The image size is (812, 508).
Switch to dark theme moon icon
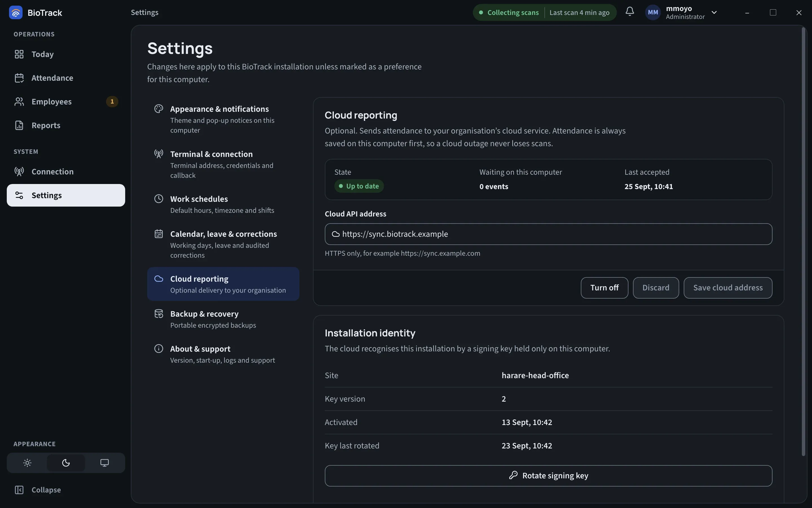tap(66, 463)
